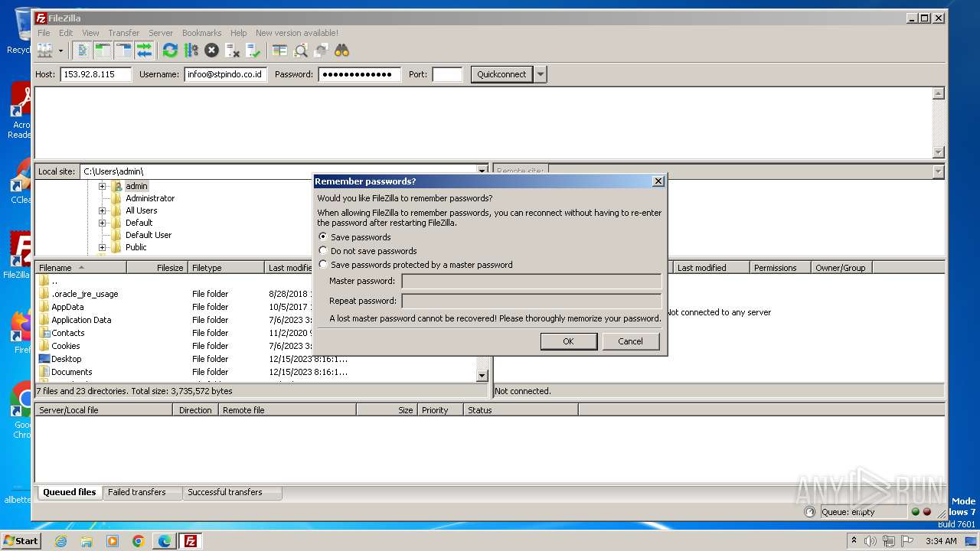
Task: Open New version available menu
Action: [297, 33]
